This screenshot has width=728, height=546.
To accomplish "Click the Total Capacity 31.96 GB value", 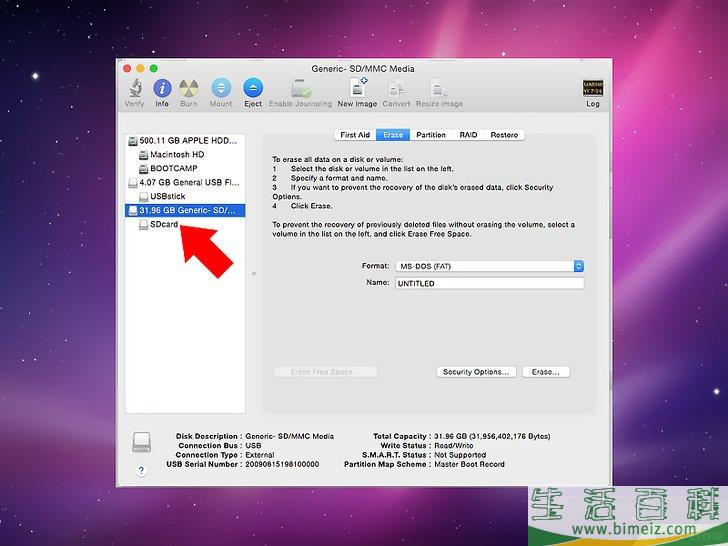I will click(492, 436).
